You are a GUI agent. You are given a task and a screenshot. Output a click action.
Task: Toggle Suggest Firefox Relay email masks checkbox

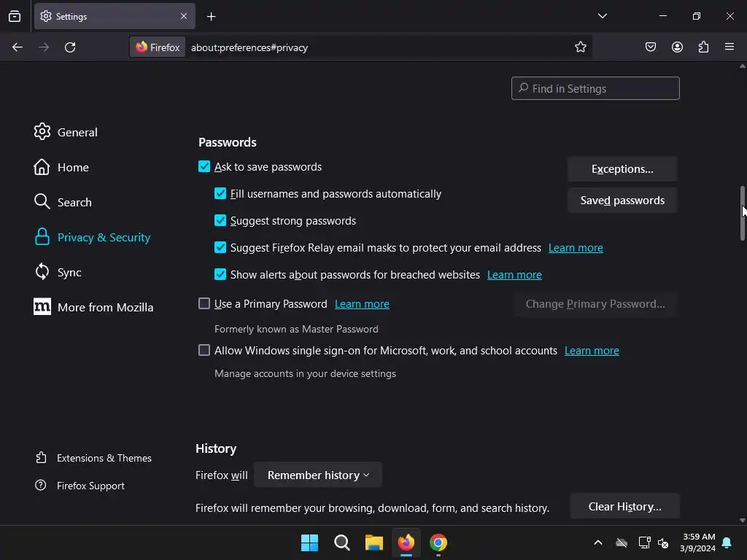click(220, 248)
